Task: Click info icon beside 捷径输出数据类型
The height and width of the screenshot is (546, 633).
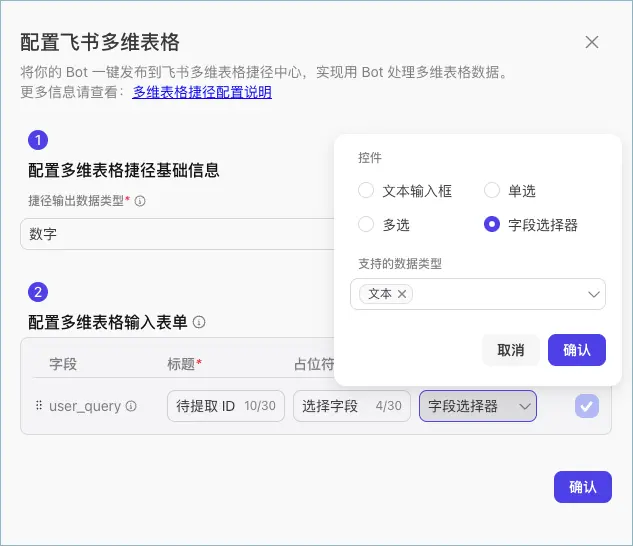Action: [x=140, y=201]
